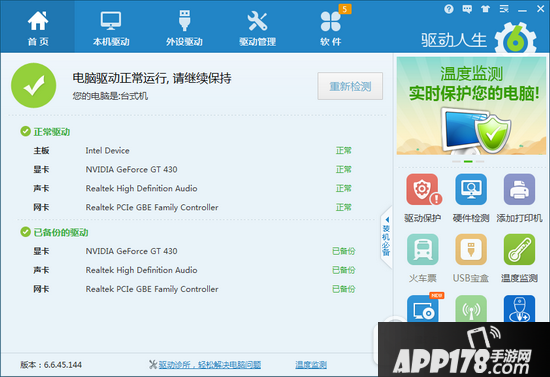Click the first banner page indicator dash
550x377 pixels.
click(x=456, y=161)
